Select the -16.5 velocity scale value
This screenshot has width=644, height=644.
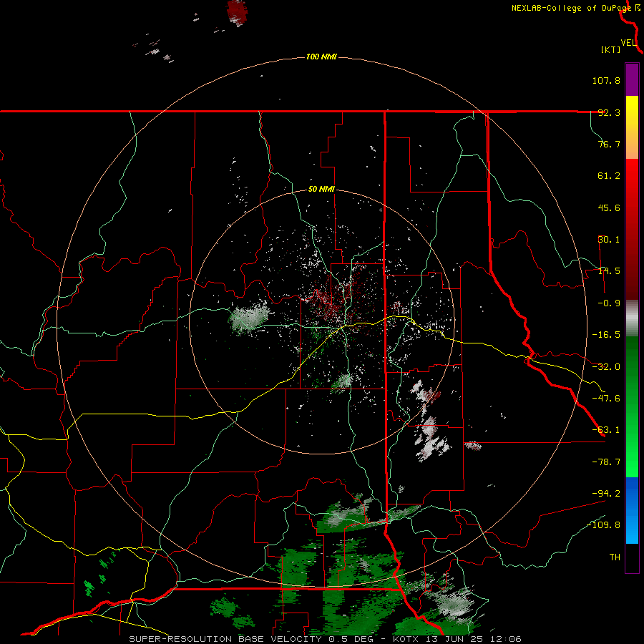(x=606, y=335)
